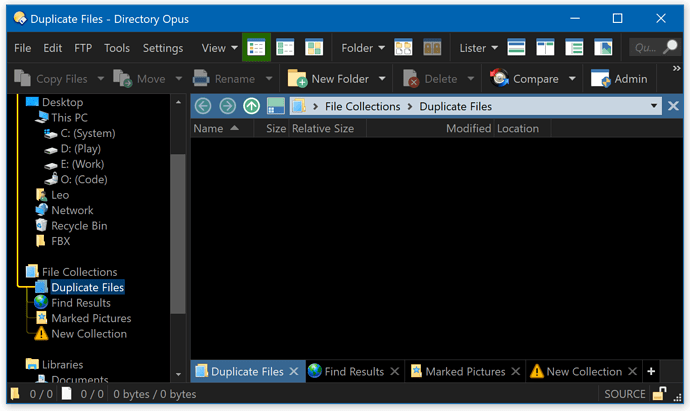Click the search magnifier icon
Screen dimensions: 690x411
tap(671, 47)
